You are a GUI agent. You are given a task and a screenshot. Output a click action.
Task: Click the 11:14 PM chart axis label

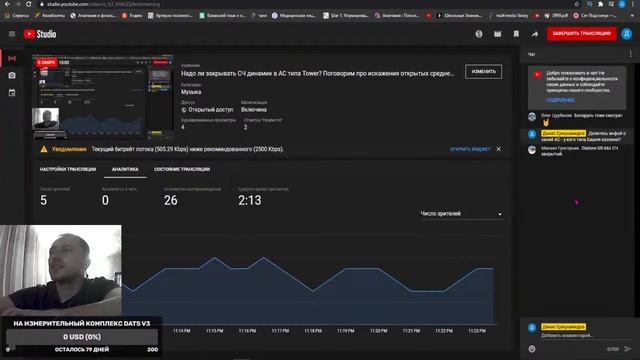(182, 331)
